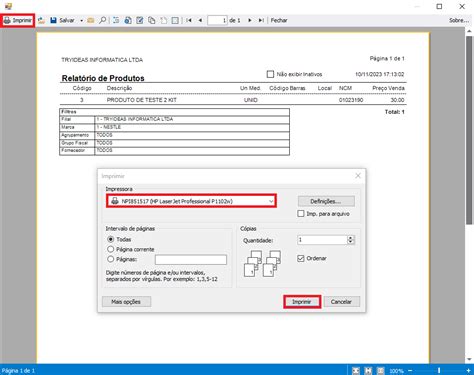
Task: Click the blank page icon in toolbar
Action: pos(163,20)
